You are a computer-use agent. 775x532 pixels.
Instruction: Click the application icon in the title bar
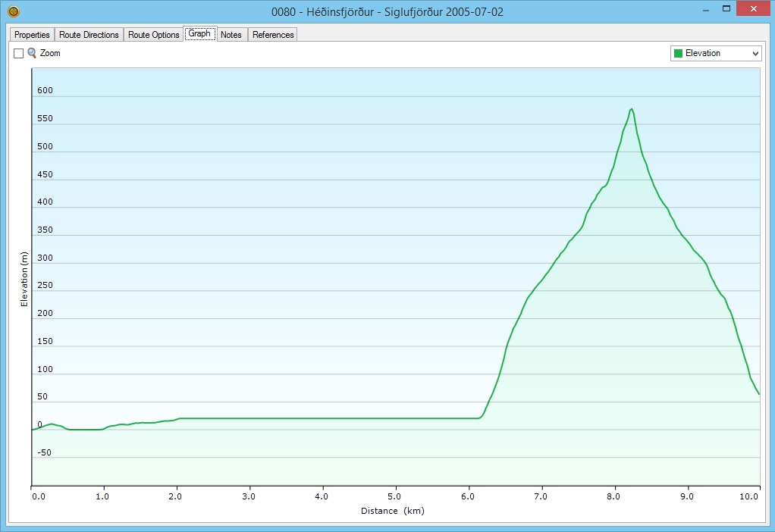coord(13,12)
